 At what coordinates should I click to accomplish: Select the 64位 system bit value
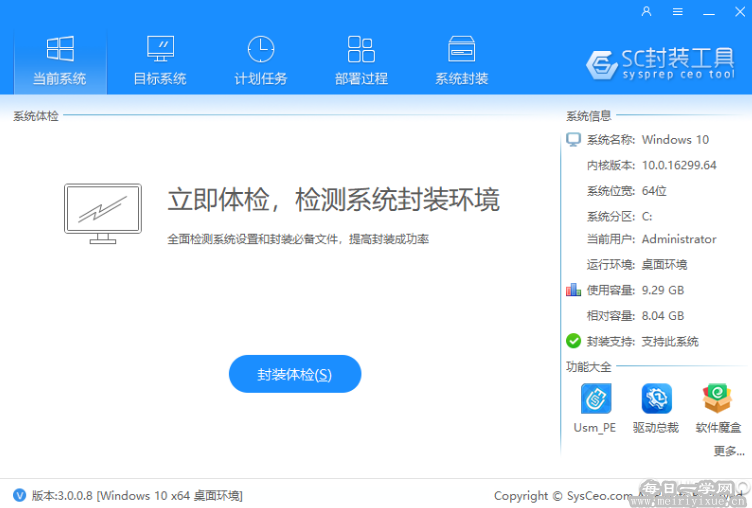pyautogui.click(x=654, y=191)
